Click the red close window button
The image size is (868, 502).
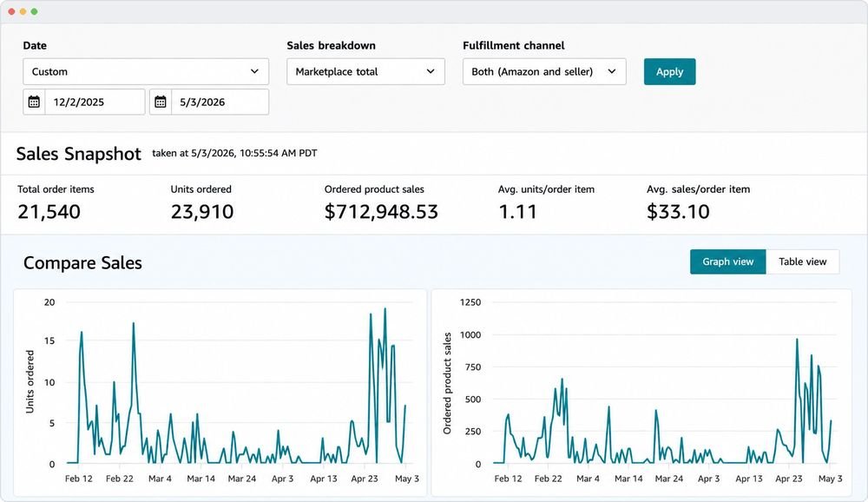pyautogui.click(x=11, y=11)
